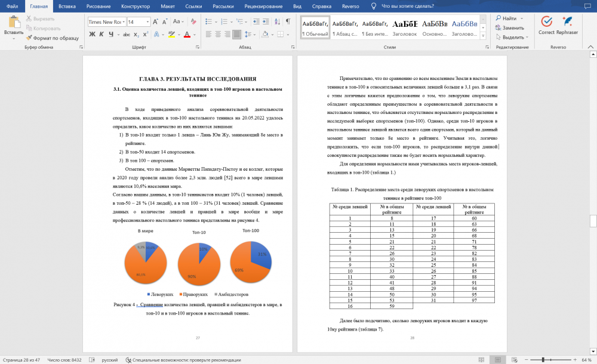The width and height of the screenshot is (597, 364).
Task: Open the numbered list dropdown arrow
Action: tap(232, 22)
